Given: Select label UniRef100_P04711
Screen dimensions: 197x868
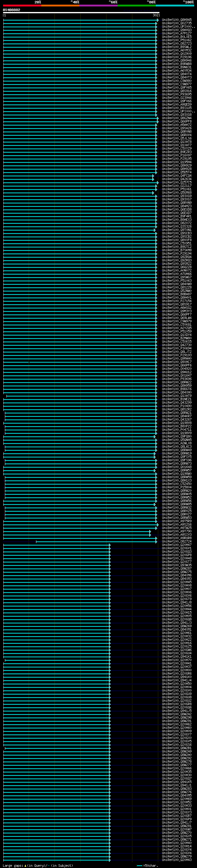Looking at the screenshot, I should (177, 430).
